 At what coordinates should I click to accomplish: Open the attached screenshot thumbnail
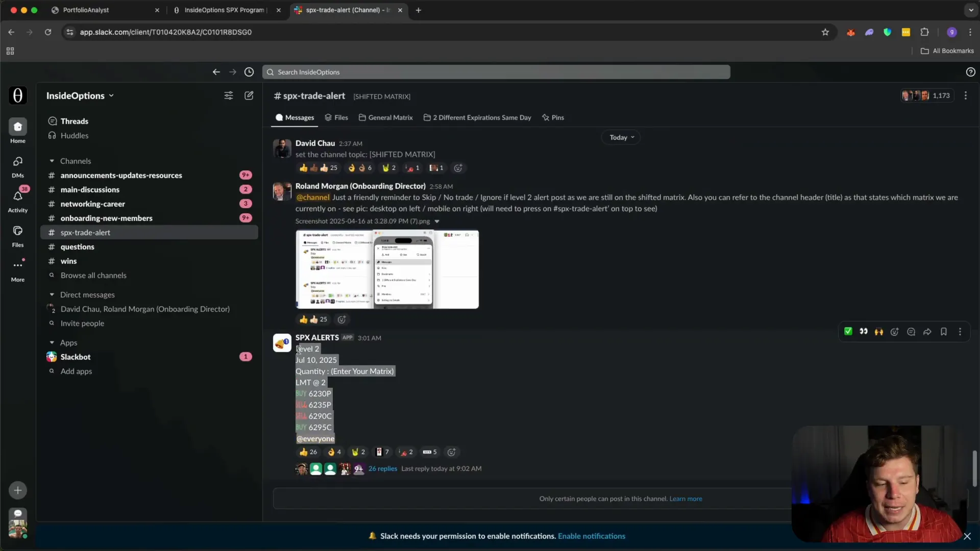(387, 269)
